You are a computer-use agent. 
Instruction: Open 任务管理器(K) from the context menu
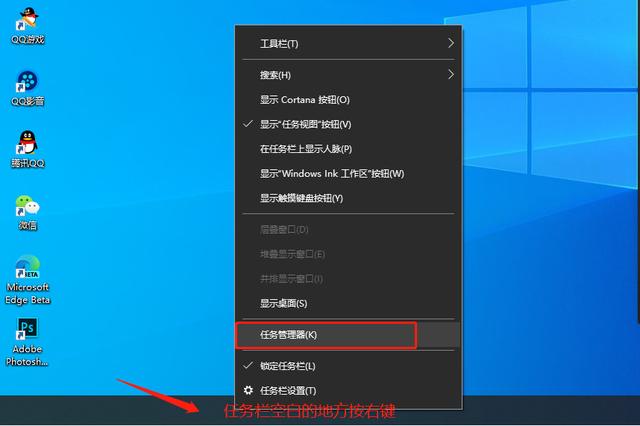pos(348,335)
